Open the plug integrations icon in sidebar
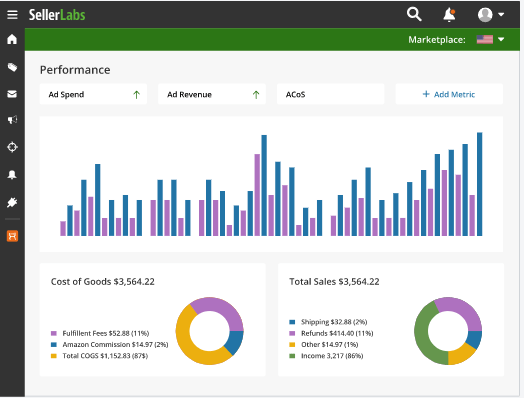 (x=12, y=202)
